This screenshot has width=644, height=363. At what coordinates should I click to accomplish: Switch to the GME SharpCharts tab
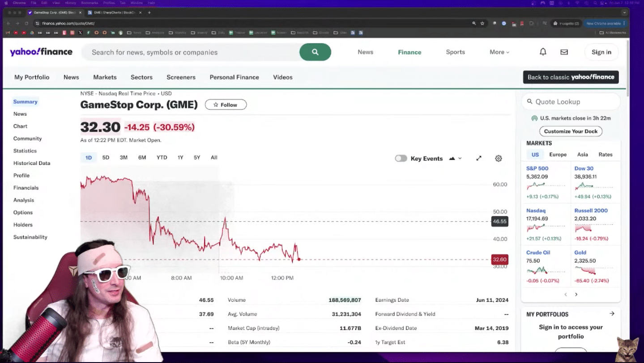(x=114, y=13)
